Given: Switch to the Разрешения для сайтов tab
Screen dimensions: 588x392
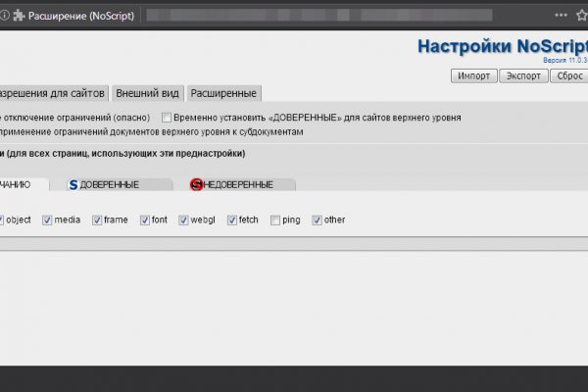Looking at the screenshot, I should click(x=53, y=93).
